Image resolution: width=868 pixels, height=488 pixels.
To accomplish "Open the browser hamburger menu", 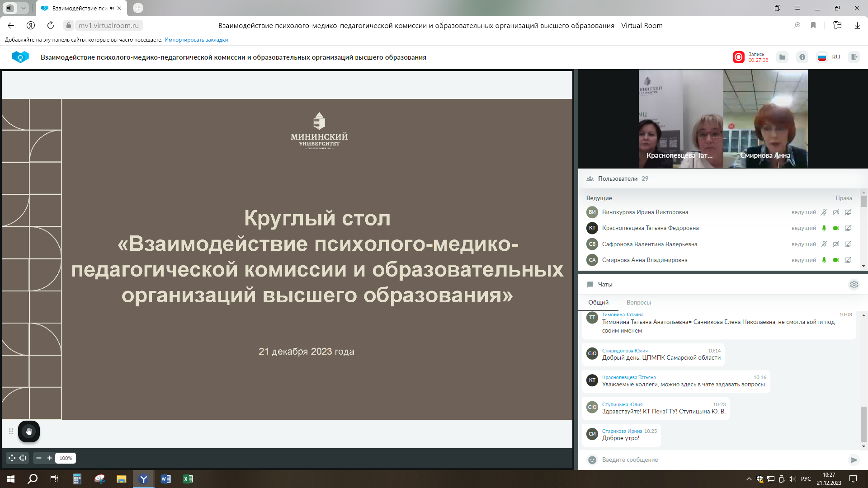I will 797,8.
